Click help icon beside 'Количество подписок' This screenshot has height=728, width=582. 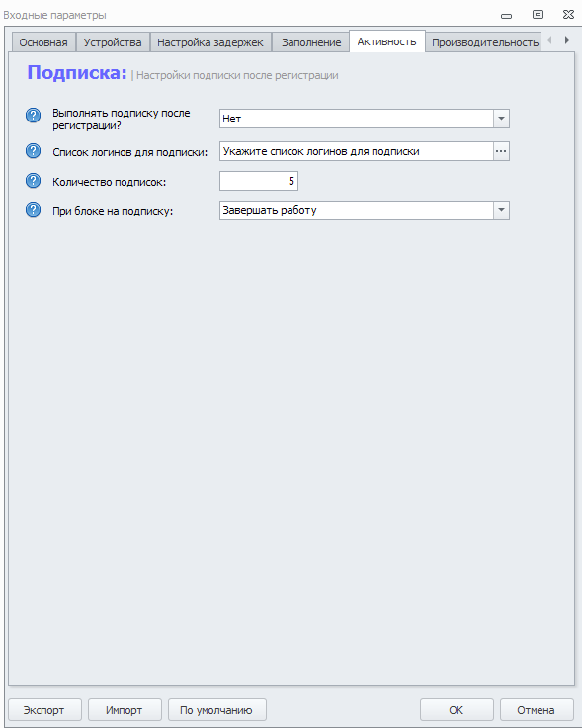coord(33,181)
